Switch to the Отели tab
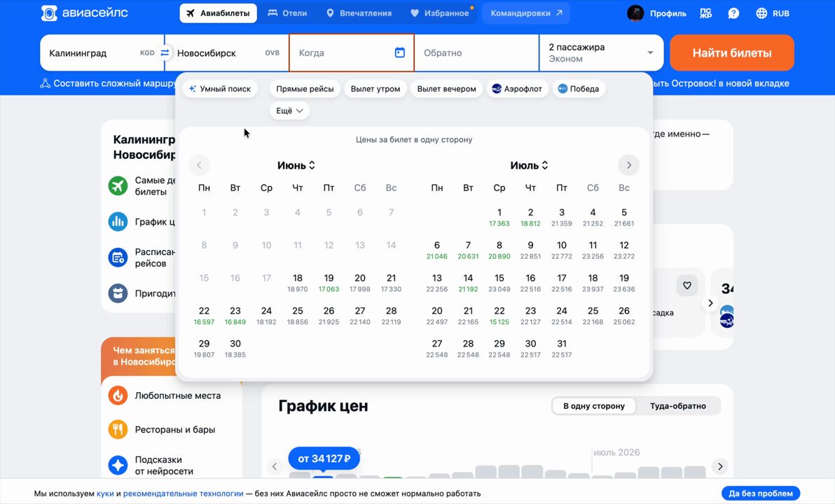Screen dimensions: 835x504 point(288,13)
